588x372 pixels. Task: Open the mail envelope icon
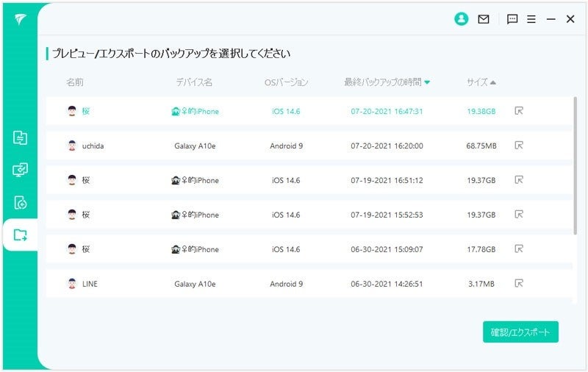[484, 19]
